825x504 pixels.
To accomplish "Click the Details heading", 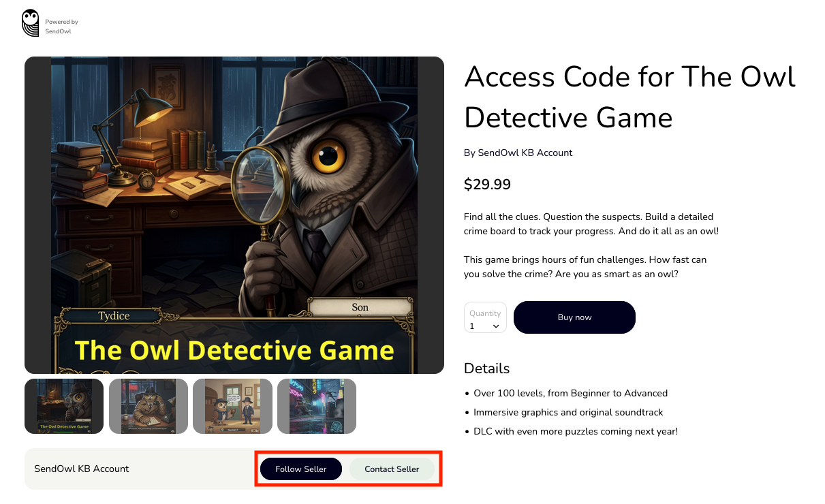I will pos(486,368).
